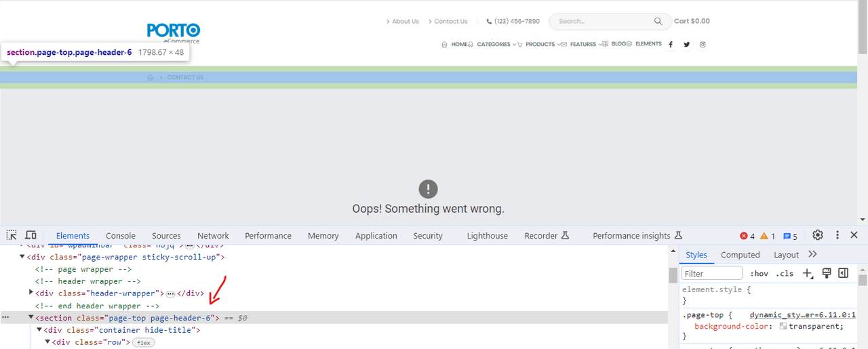Screen dimensions: 868x349
Task: Open the selected node's three-dot actions
Action: 5,317
